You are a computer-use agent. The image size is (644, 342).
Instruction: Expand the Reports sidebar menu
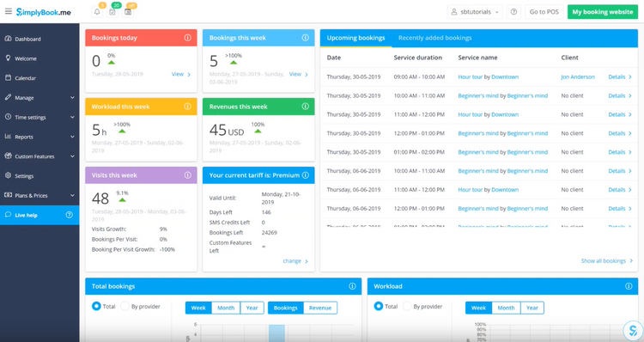[x=72, y=137]
